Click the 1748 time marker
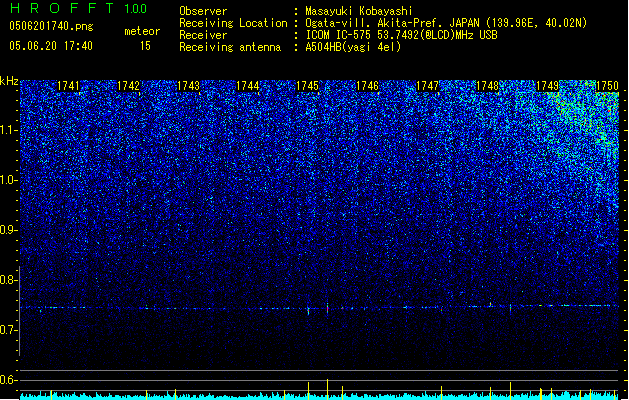 tap(487, 86)
